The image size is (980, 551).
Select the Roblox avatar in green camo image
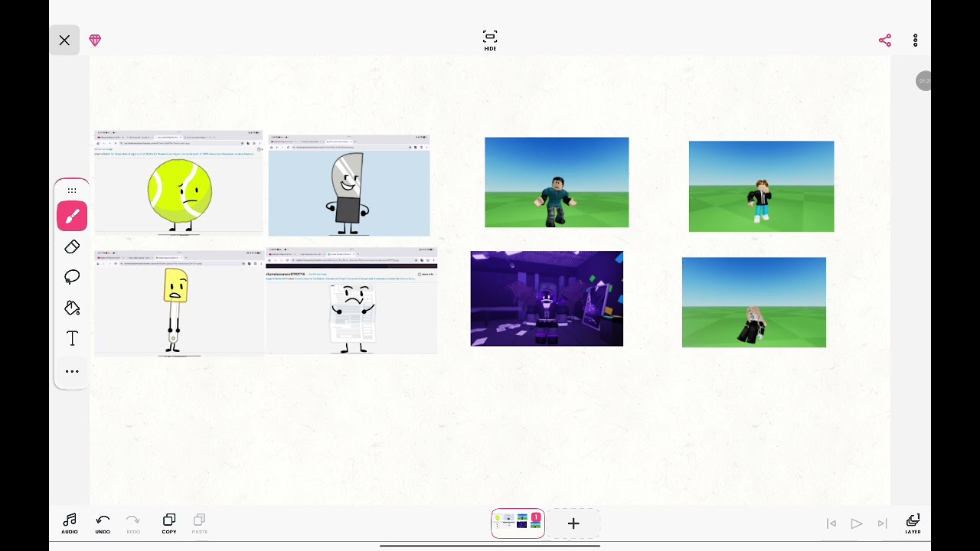[557, 182]
